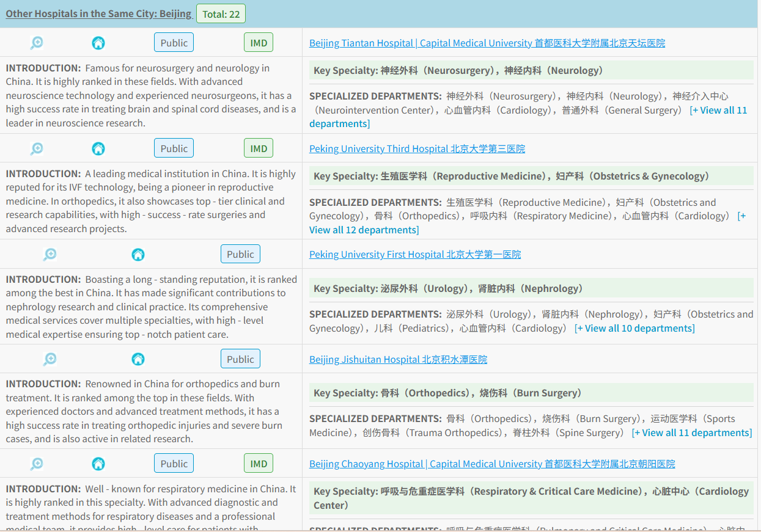This screenshot has height=532, width=761.
Task: Click magnifier icon in Peking University Third Hospital row
Action: click(37, 148)
